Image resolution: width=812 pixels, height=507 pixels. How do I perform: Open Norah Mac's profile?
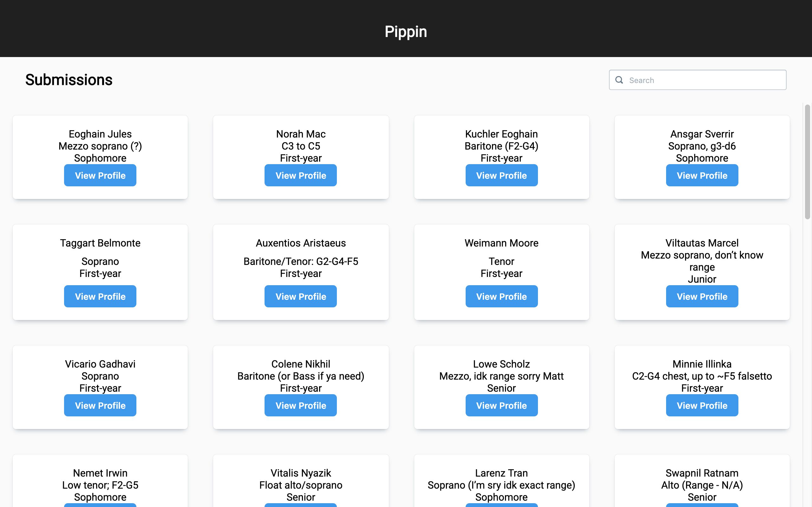[300, 175]
